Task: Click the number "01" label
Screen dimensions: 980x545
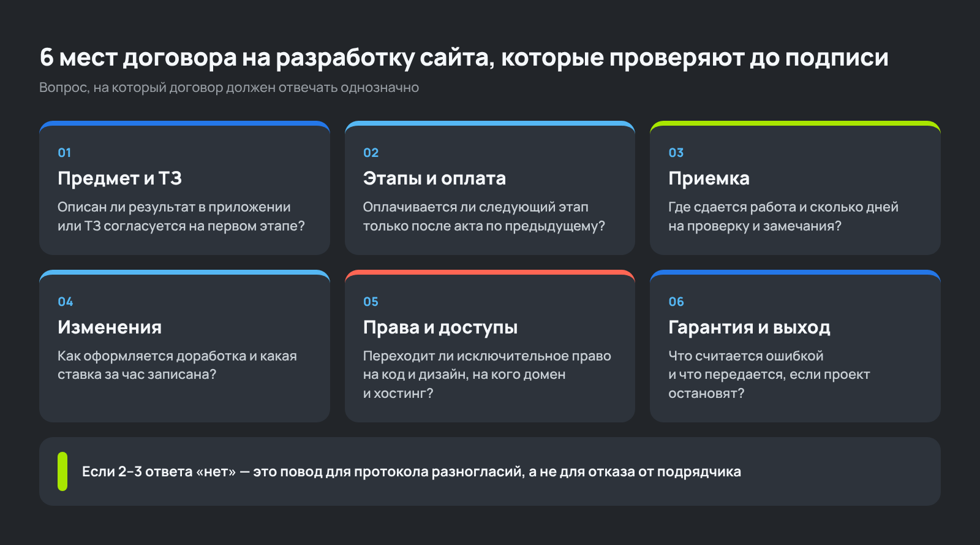Action: [x=64, y=153]
